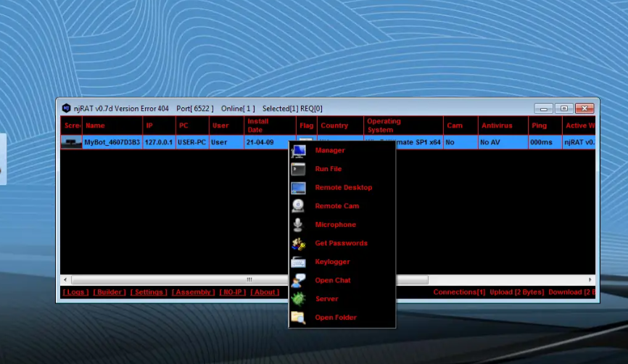This screenshot has width=628, height=364.
Task: Click the Remote Cam webcam icon
Action: [x=298, y=206]
